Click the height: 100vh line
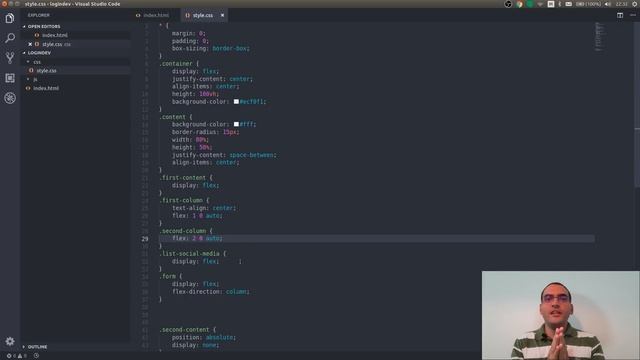 [195, 94]
